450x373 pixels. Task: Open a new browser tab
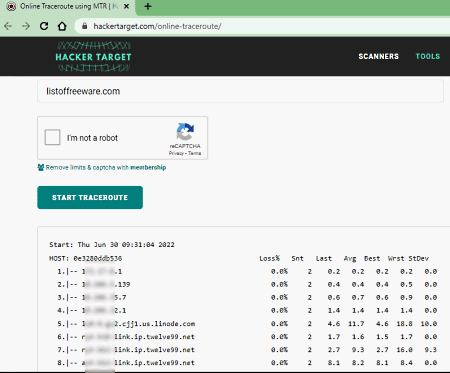click(148, 6)
